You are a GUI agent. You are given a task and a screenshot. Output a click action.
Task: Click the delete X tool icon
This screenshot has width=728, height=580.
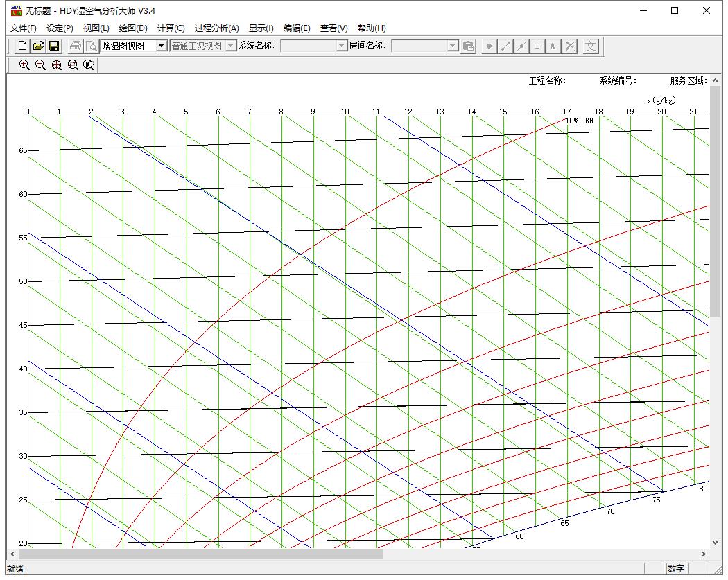tap(570, 46)
